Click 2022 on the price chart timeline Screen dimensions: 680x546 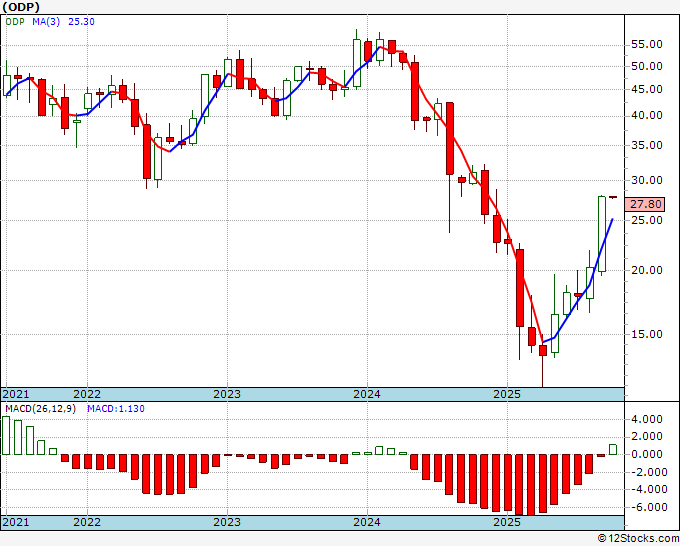click(87, 394)
